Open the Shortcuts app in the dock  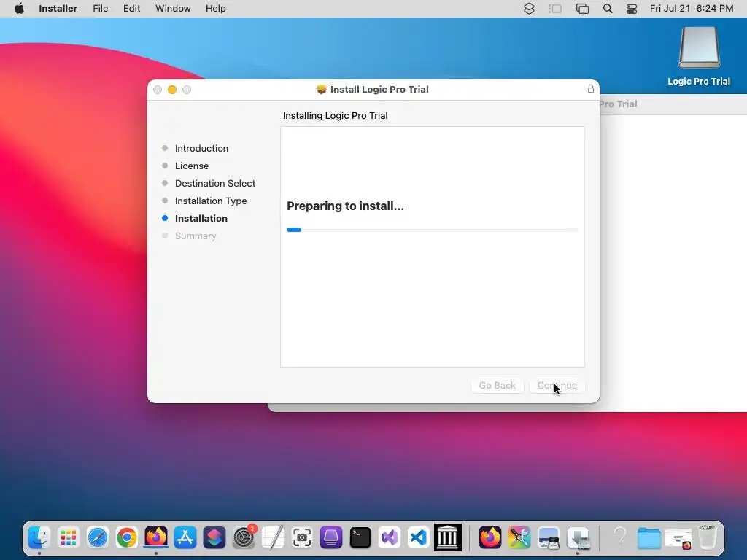pyautogui.click(x=214, y=537)
